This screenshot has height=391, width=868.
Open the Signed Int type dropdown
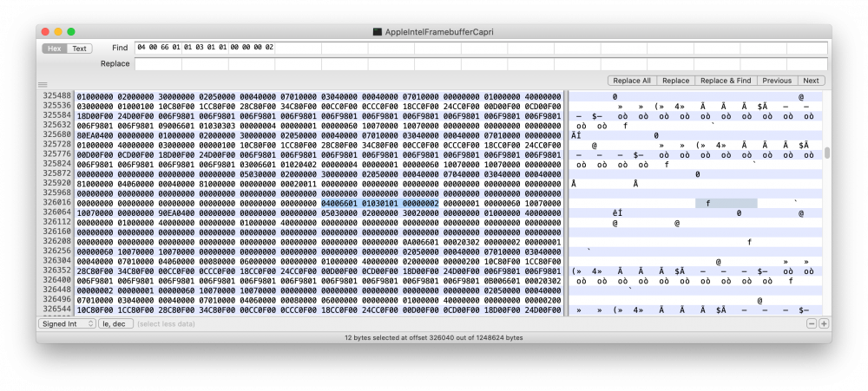(x=67, y=324)
